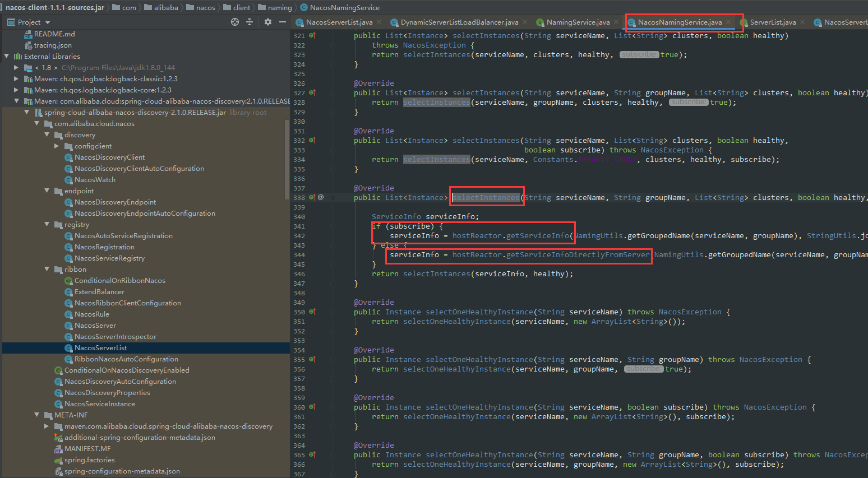Expand the JDK 1.8 library node
This screenshot has height=478, width=868.
tap(16, 67)
